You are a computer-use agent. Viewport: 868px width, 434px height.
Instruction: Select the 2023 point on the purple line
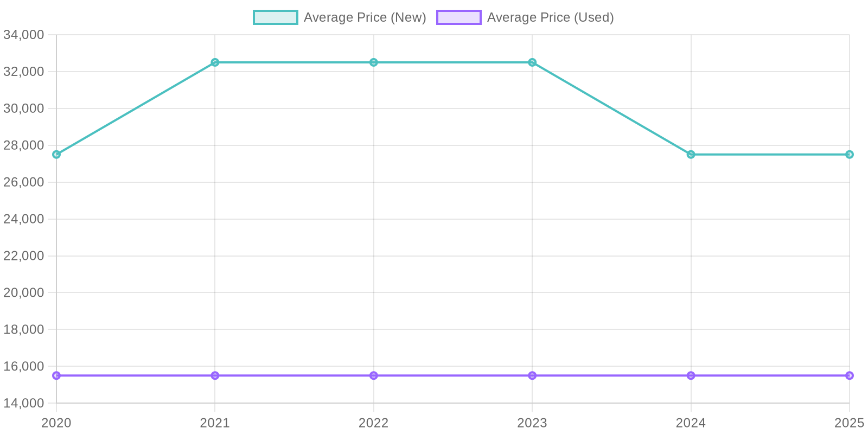tap(532, 375)
